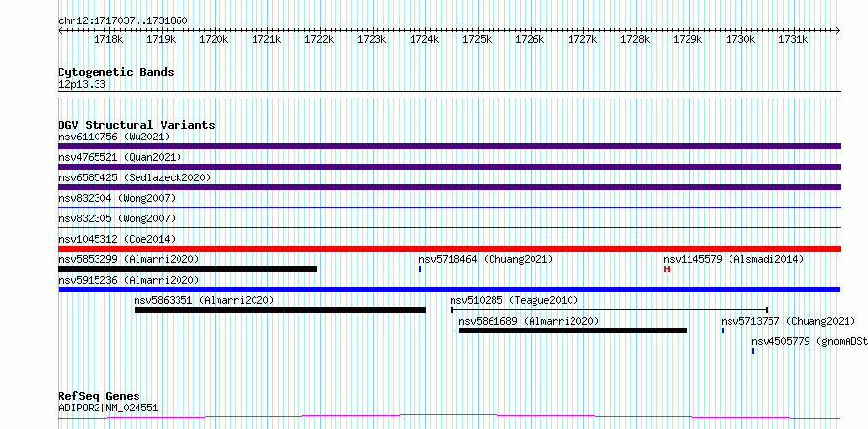Click the chr12:1717037..1731860 coordinate text
Screen dimensions: 868x429
point(123,21)
